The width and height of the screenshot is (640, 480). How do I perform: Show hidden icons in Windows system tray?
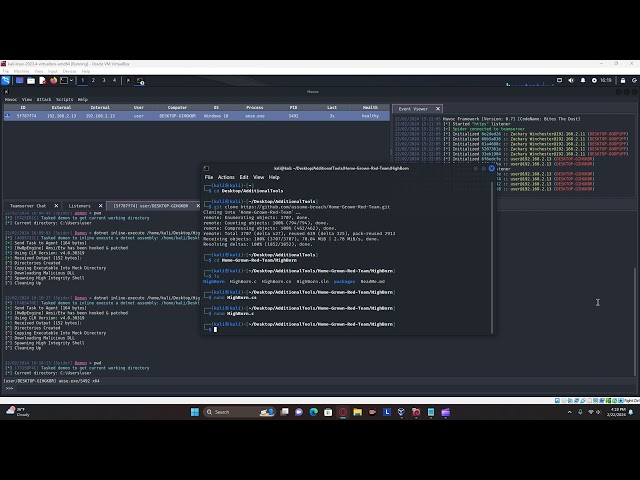pyautogui.click(x=569, y=412)
